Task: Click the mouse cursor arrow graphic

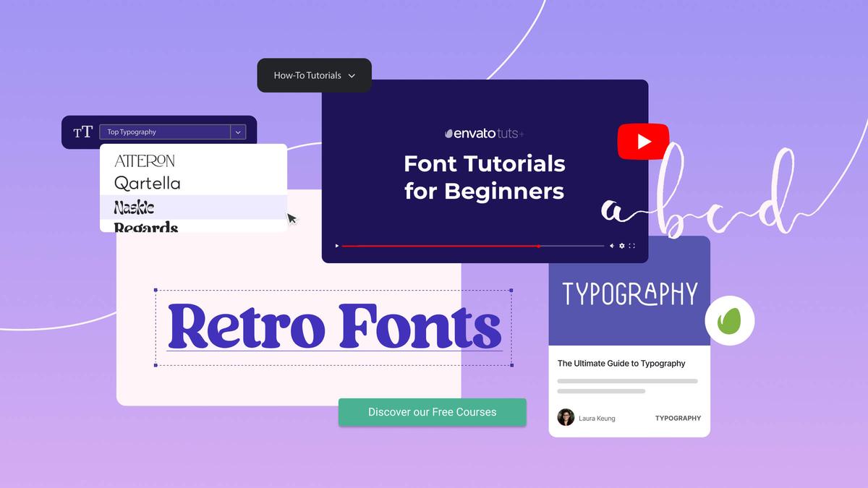Action: 292,218
